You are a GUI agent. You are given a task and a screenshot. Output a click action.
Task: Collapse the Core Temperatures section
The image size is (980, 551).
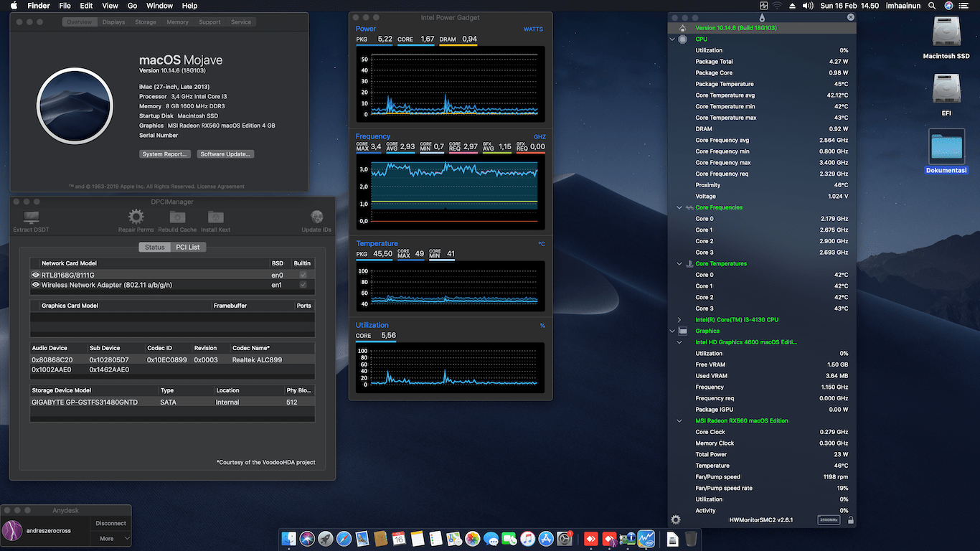(679, 263)
